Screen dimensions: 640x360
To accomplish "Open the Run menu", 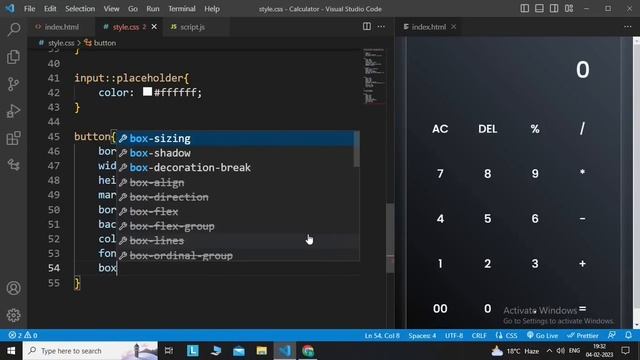I will click(x=153, y=9).
